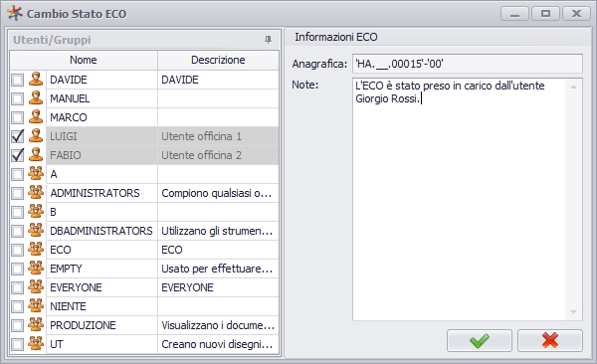Click the app logo in title bar
The image size is (597, 364).
click(x=15, y=13)
